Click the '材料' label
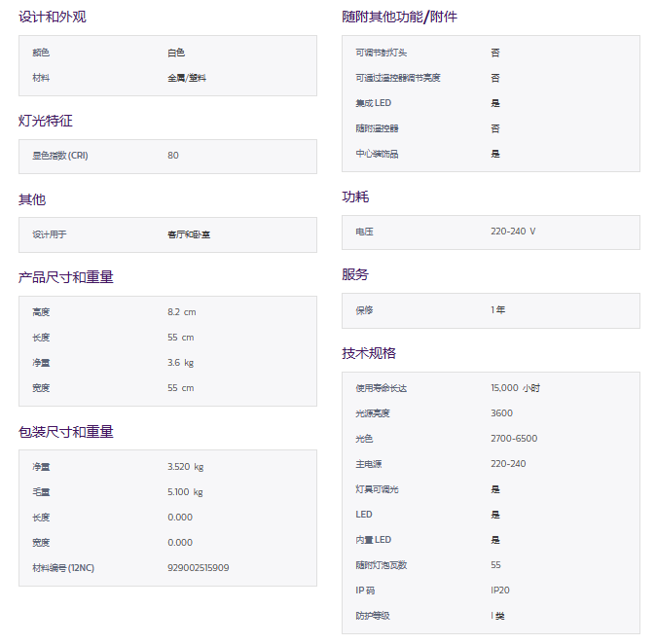 coord(41,78)
